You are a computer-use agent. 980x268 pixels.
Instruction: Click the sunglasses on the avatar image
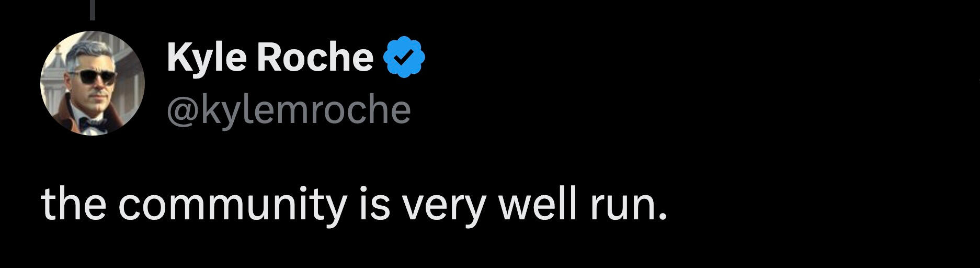[x=93, y=78]
